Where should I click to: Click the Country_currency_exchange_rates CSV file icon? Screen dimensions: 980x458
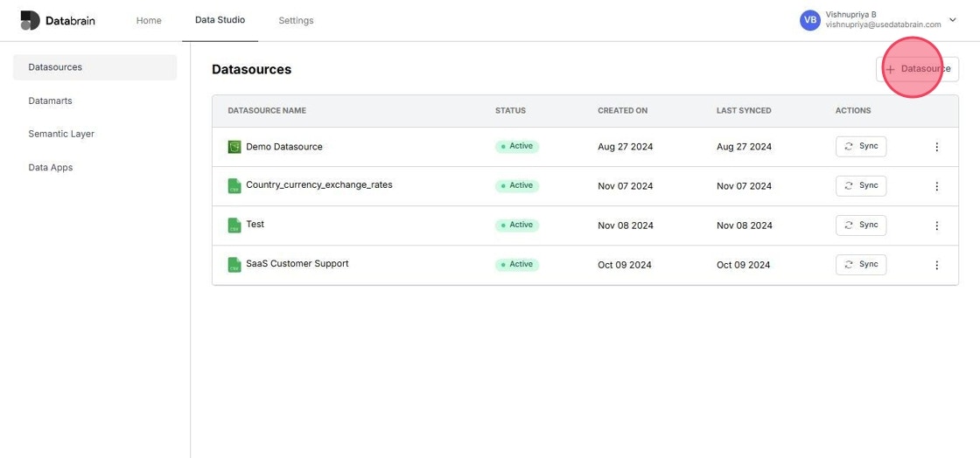coord(234,186)
